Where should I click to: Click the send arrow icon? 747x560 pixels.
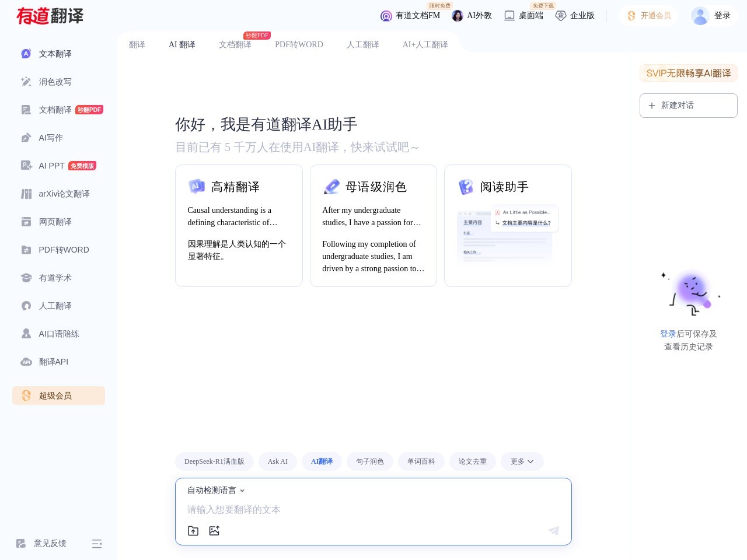(554, 530)
